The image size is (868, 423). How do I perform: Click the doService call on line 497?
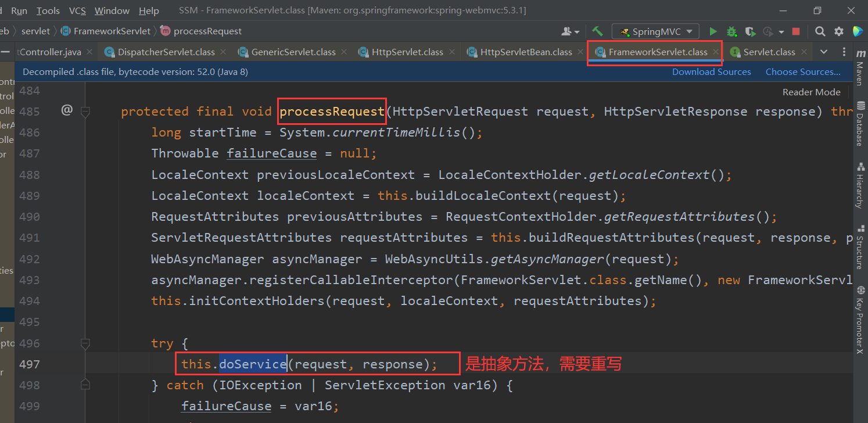(253, 364)
